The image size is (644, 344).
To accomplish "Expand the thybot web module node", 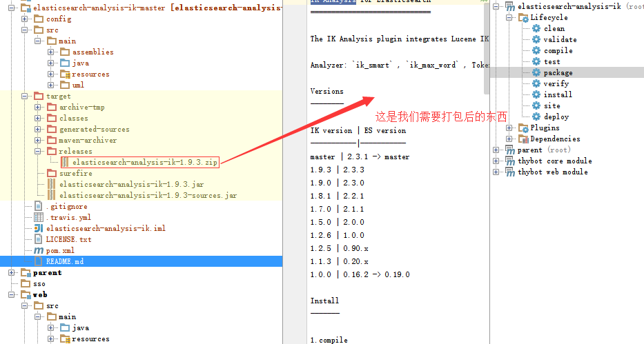I will click(496, 172).
